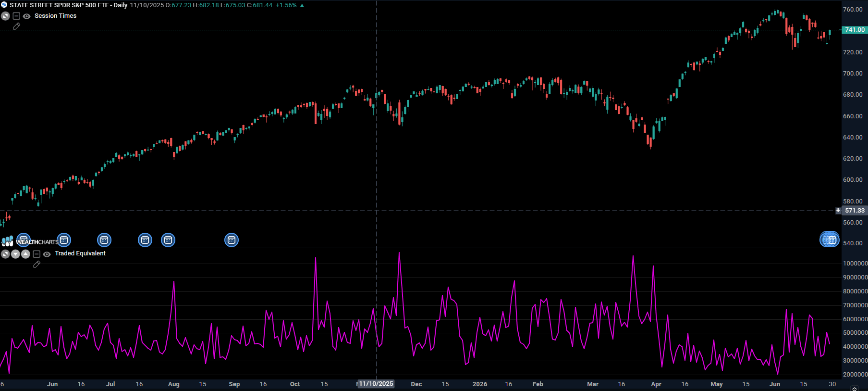Toggle Session Times visibility eye
This screenshot has width=868, height=391.
coord(27,16)
